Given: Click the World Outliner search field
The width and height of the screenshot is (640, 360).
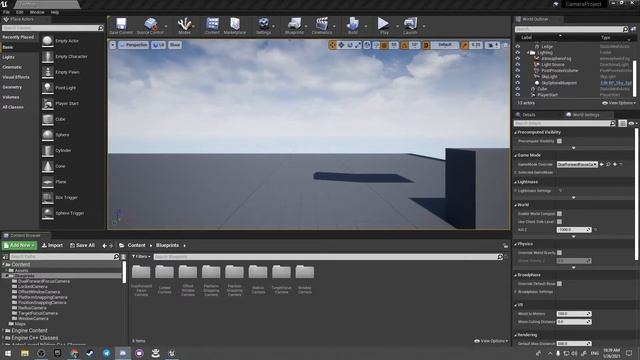Looking at the screenshot, I should 570,29.
